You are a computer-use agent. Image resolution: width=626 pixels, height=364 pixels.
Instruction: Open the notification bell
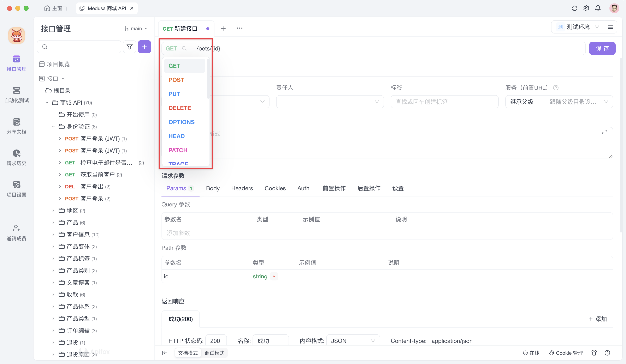(x=598, y=8)
